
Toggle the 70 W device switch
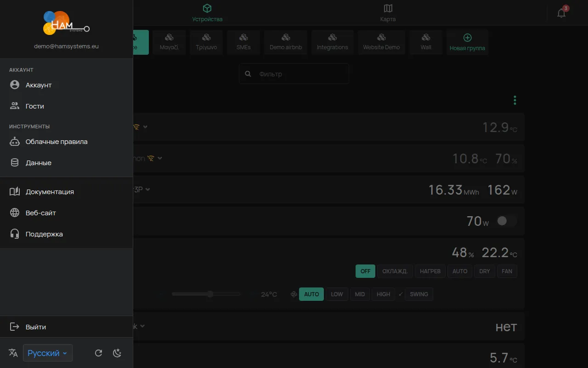[506, 221]
